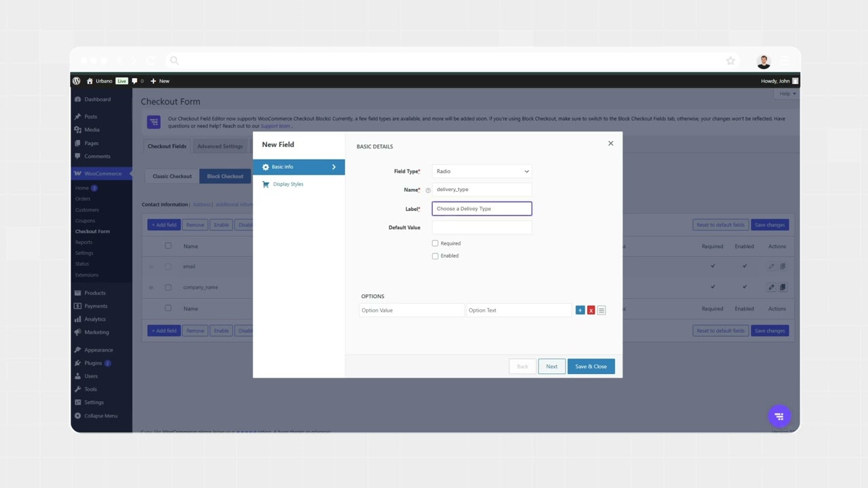
Task: Open Dashboard in the sidebar
Action: click(97, 99)
